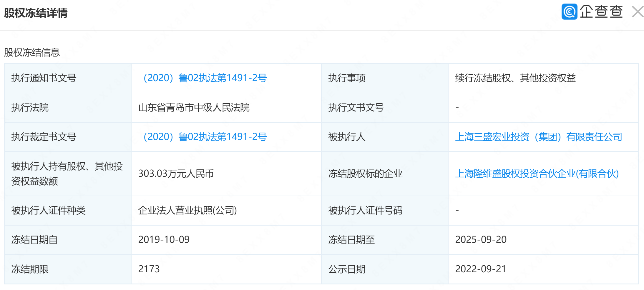Click the 股权冻结信息 section heading
Image resolution: width=644 pixels, height=290 pixels.
tap(32, 52)
